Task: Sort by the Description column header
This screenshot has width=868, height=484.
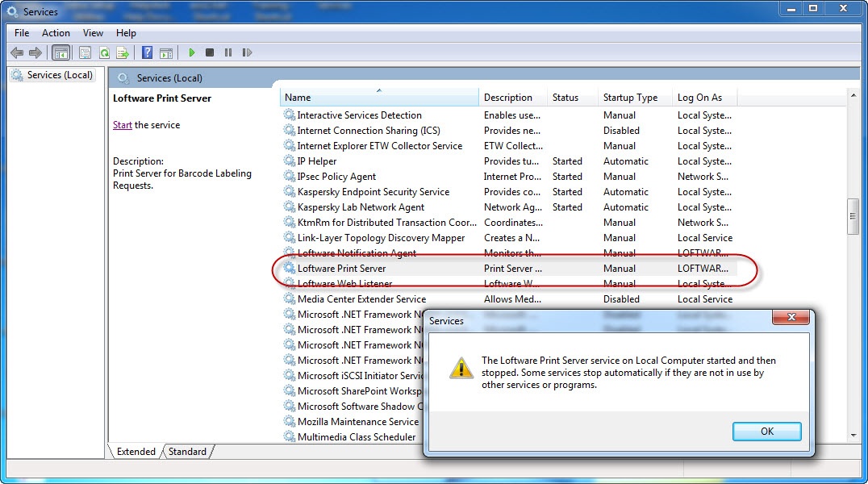Action: coord(513,97)
